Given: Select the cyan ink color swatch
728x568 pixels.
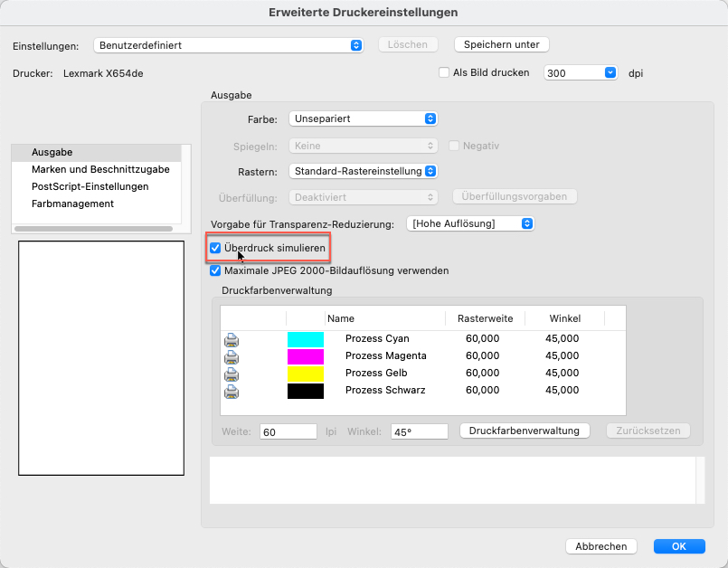Looking at the screenshot, I should tap(305, 339).
